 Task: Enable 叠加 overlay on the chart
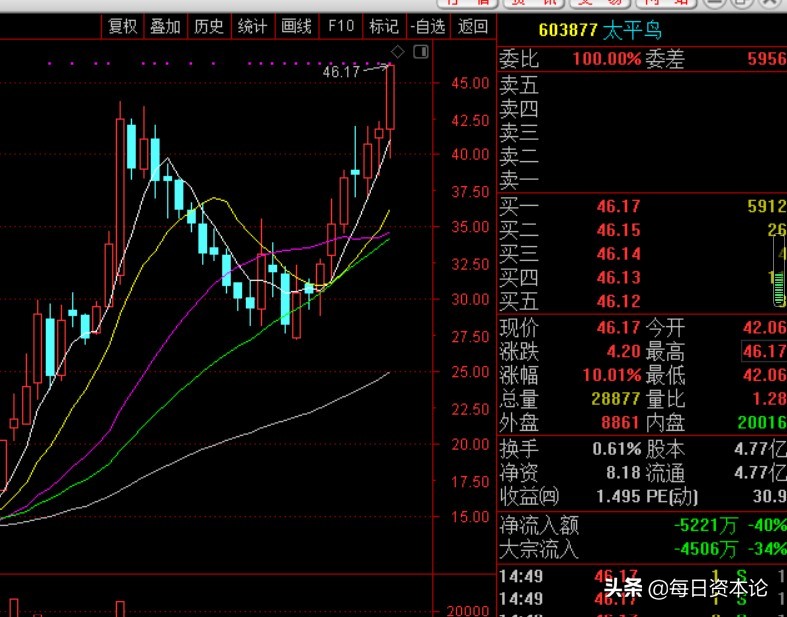[165, 27]
